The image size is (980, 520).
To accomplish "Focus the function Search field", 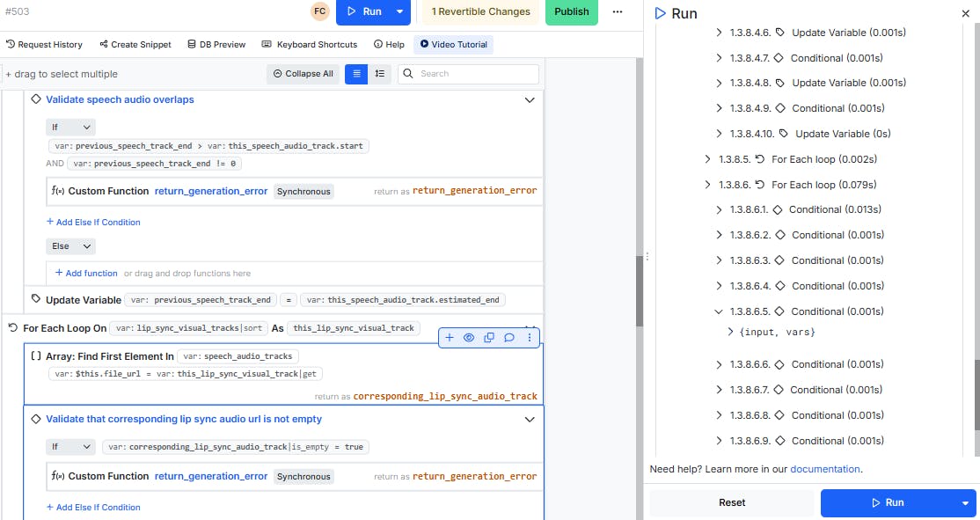I will pyautogui.click(x=468, y=74).
